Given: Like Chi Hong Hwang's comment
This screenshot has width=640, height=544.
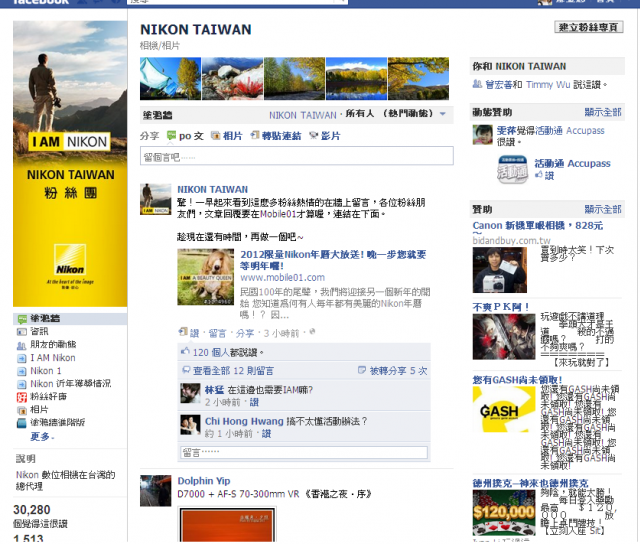Looking at the screenshot, I should click(266, 434).
